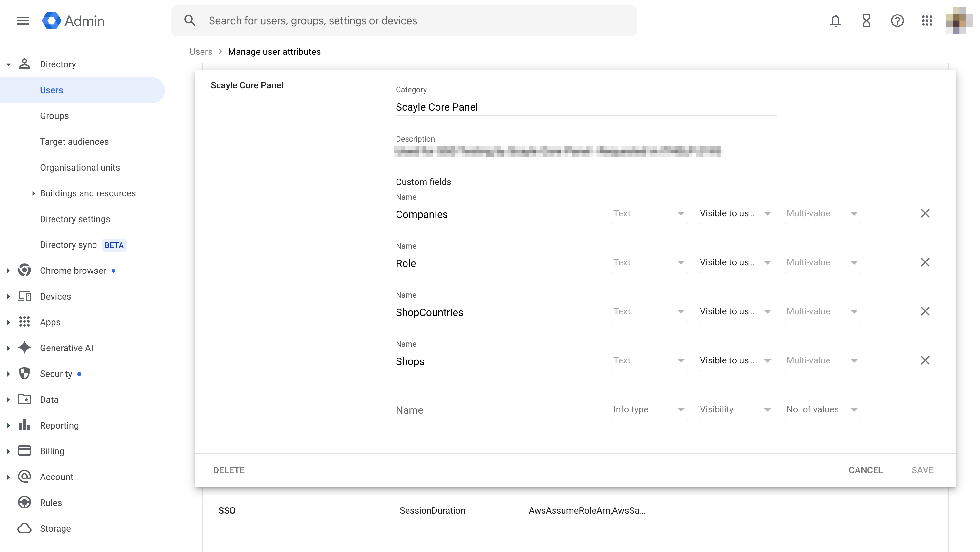Open Organisational units page
The width and height of the screenshot is (980, 552).
[x=80, y=167]
